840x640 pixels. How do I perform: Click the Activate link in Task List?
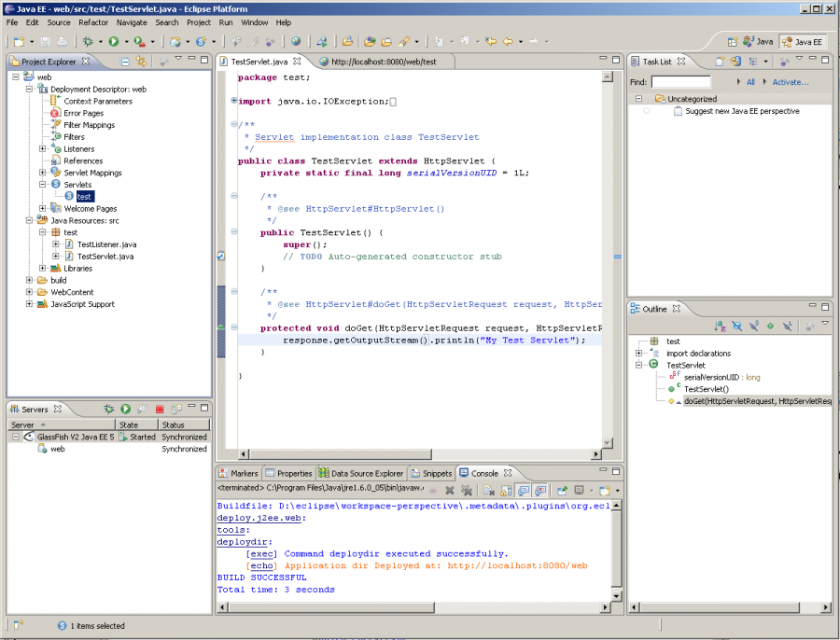pyautogui.click(x=791, y=82)
